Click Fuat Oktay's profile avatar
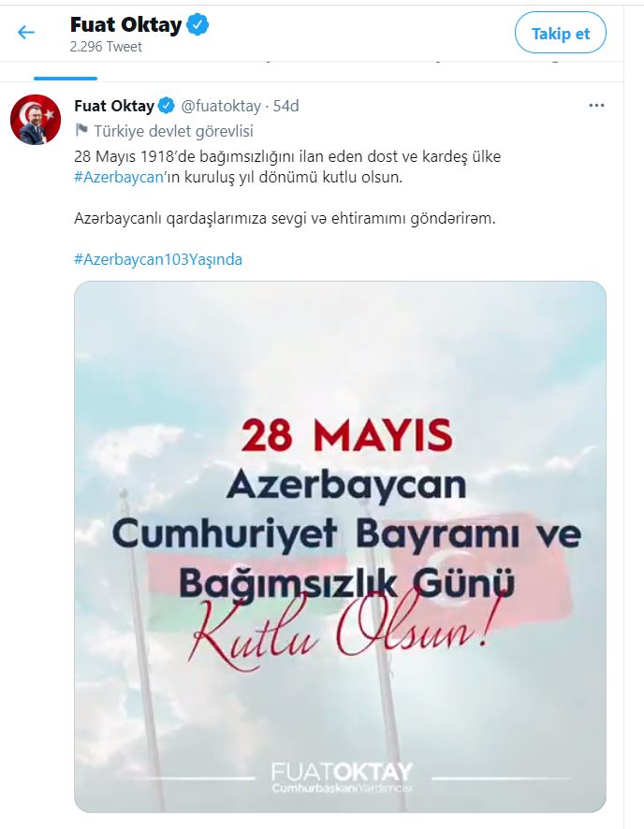 36,120
